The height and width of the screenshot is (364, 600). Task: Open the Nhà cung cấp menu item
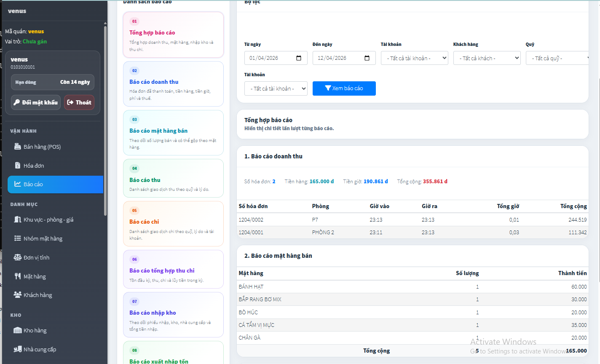point(40,349)
